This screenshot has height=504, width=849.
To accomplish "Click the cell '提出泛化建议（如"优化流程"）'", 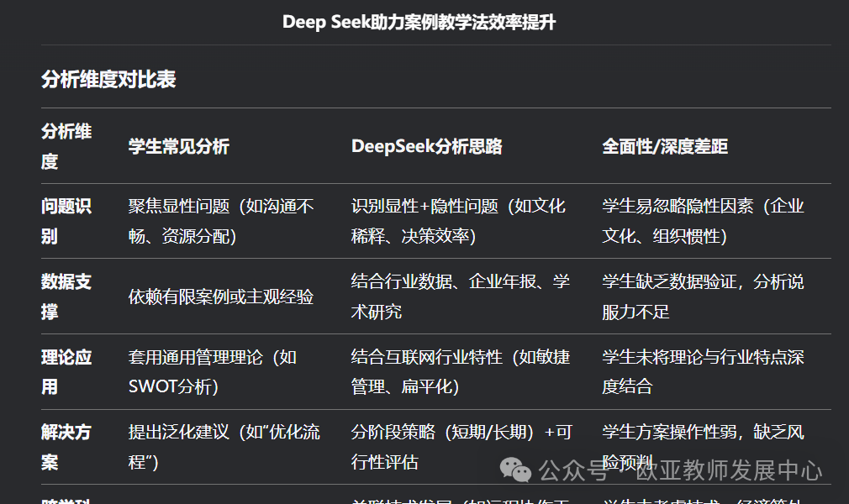I will coord(224,447).
